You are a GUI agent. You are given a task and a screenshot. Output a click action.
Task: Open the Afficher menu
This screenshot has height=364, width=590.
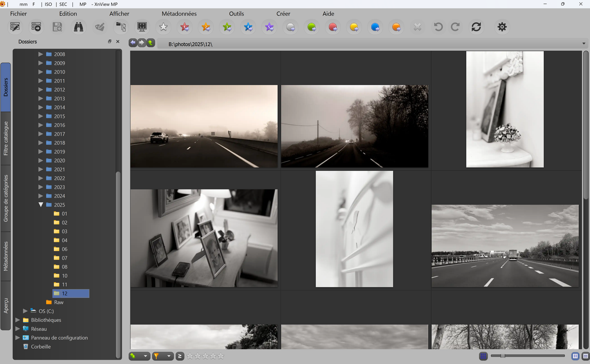point(119,14)
